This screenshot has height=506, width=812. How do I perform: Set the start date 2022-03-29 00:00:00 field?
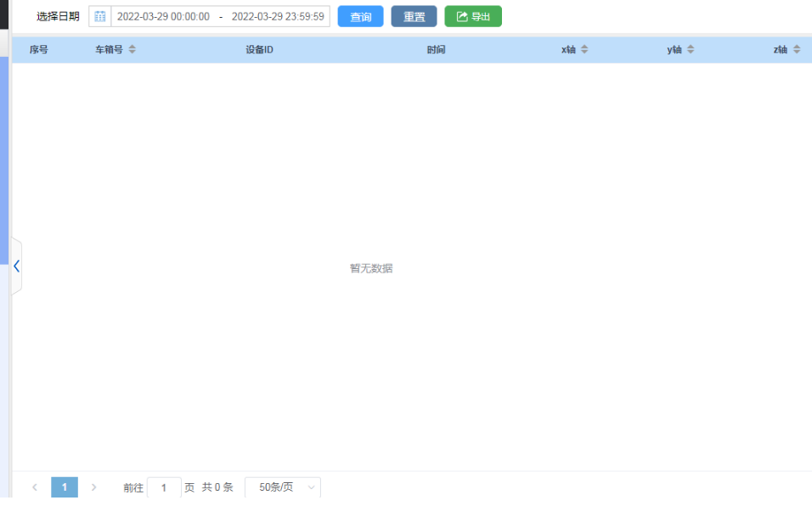tap(163, 16)
